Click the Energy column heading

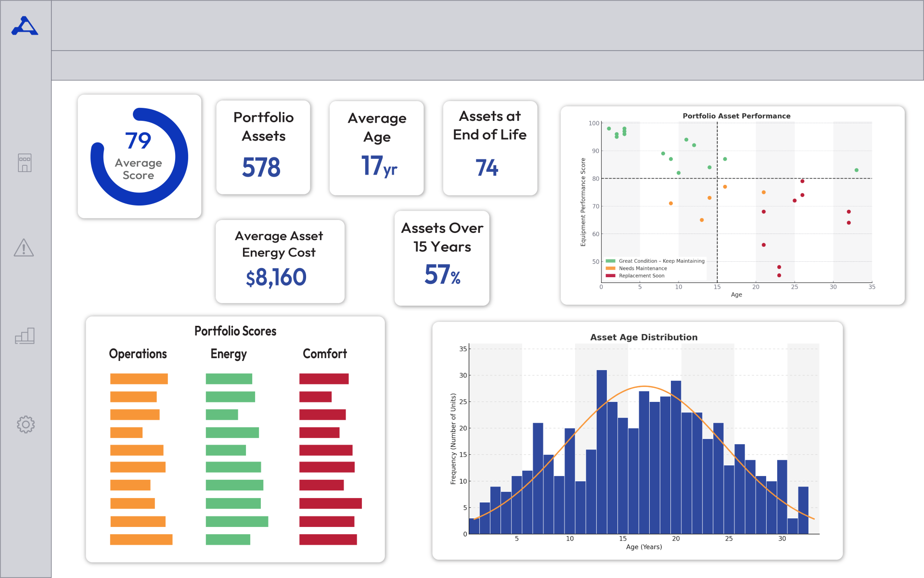pos(229,354)
